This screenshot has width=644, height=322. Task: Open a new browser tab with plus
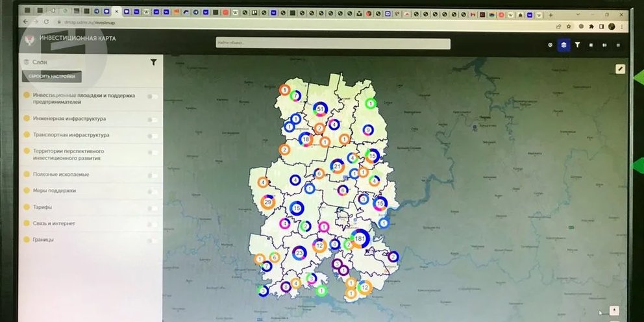click(x=551, y=15)
